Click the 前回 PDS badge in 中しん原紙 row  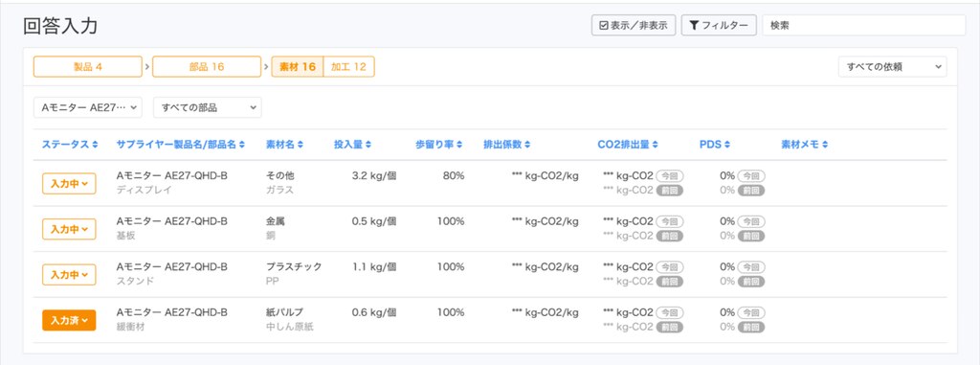tap(751, 327)
